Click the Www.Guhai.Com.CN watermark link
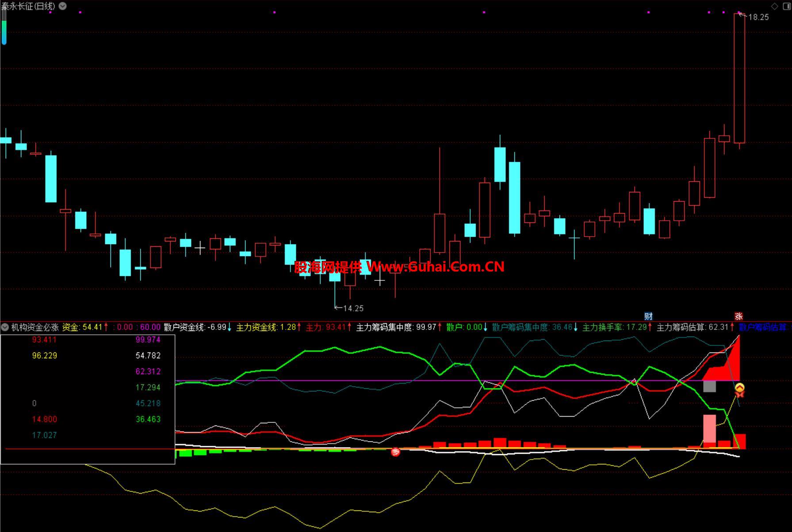792x532 pixels. tap(435, 266)
